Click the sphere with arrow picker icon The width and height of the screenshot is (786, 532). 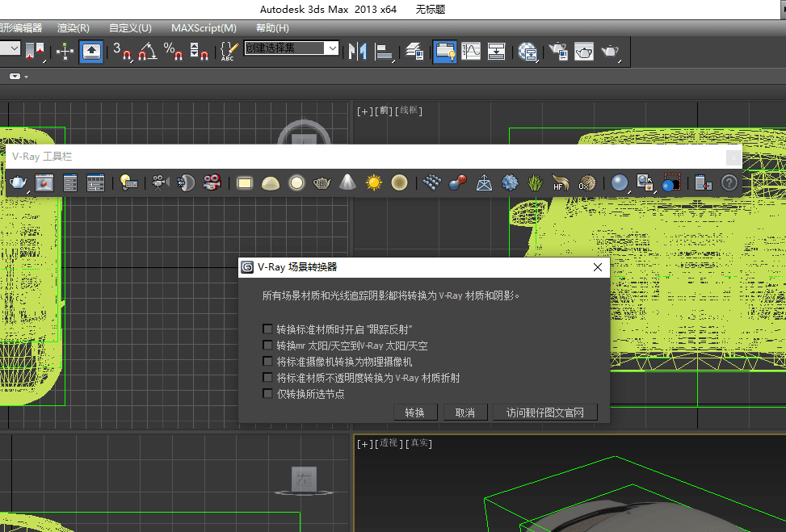click(x=645, y=182)
